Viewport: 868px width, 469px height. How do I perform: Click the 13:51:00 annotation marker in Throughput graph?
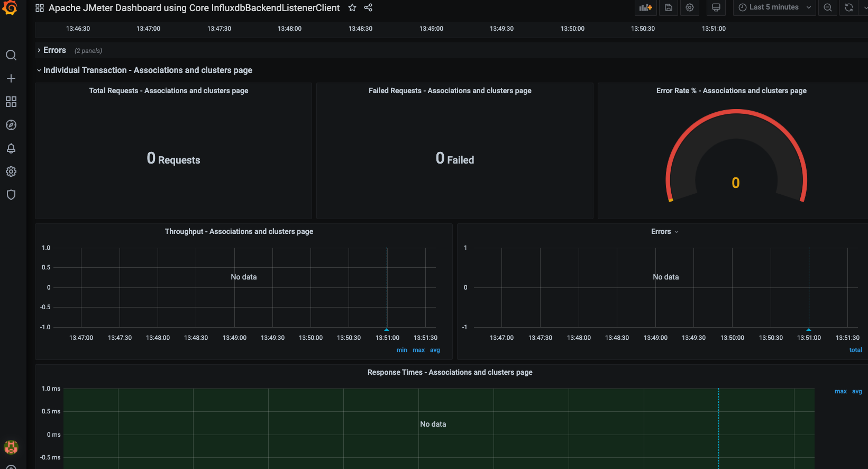coord(387,329)
